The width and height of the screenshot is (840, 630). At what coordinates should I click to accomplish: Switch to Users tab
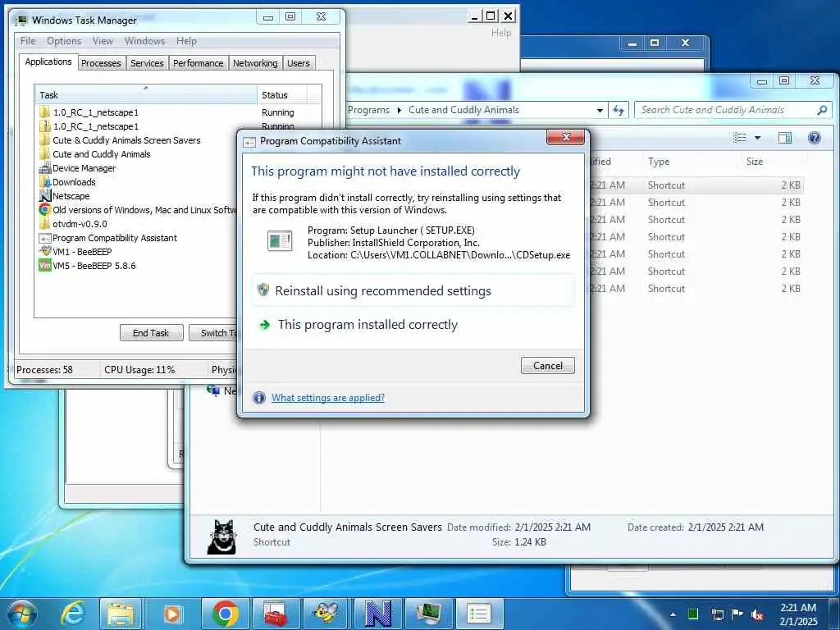pos(299,62)
